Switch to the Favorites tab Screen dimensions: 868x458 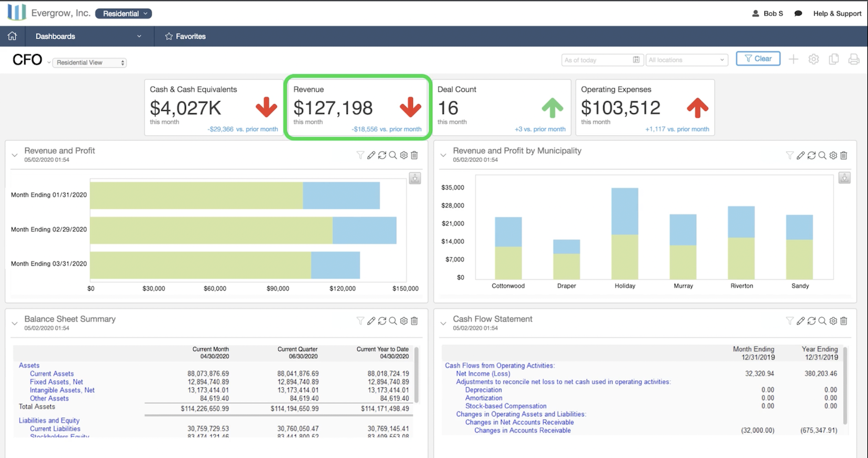coord(185,36)
